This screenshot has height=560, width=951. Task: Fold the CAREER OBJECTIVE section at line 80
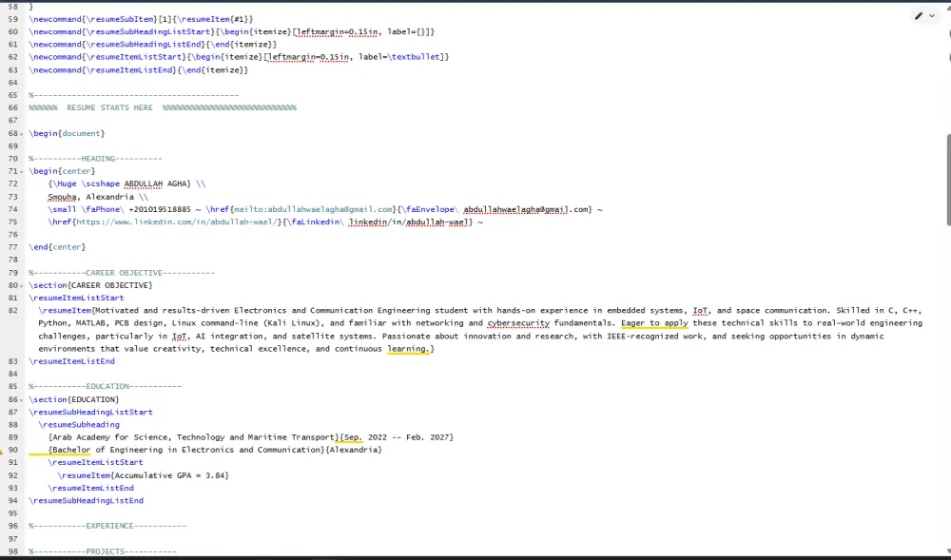(22, 285)
